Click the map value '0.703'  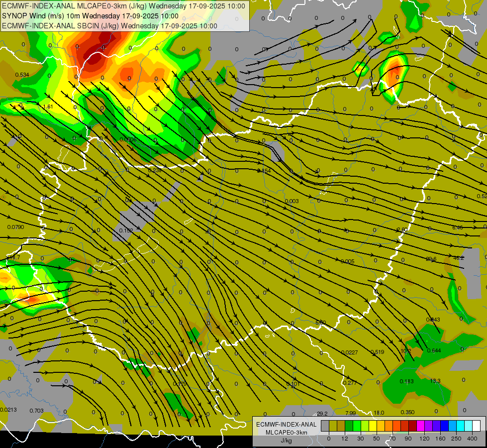point(37,411)
